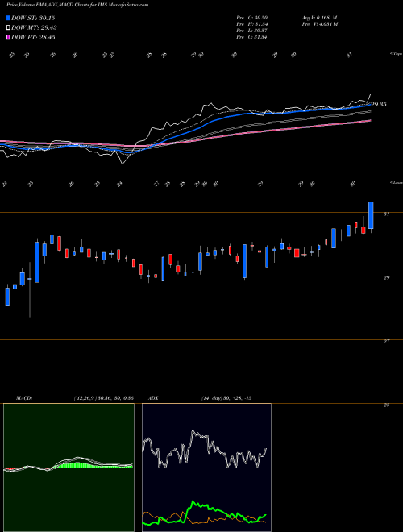Click the tall blue last candlestick above 31
This screenshot has height=532, width=403.
371,215
